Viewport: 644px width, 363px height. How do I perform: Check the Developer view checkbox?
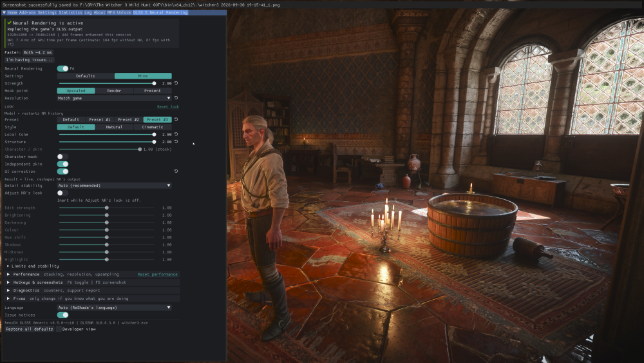tap(59, 329)
